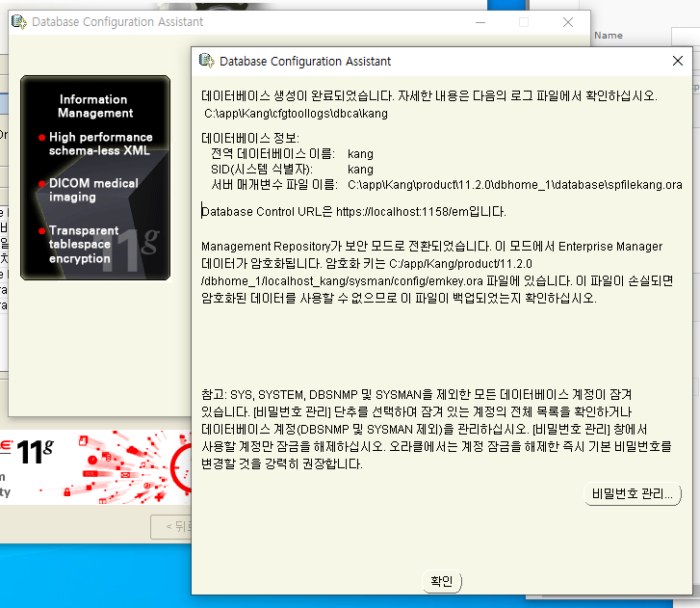Click the Name column header behind the dialog
Image resolution: width=700 pixels, height=608 pixels.
click(x=609, y=36)
